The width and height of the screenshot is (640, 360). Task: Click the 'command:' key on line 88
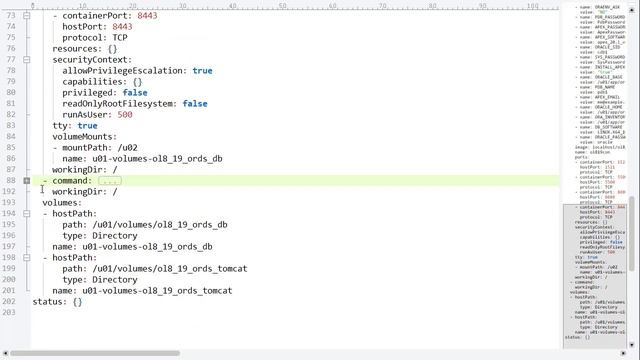tap(72, 180)
